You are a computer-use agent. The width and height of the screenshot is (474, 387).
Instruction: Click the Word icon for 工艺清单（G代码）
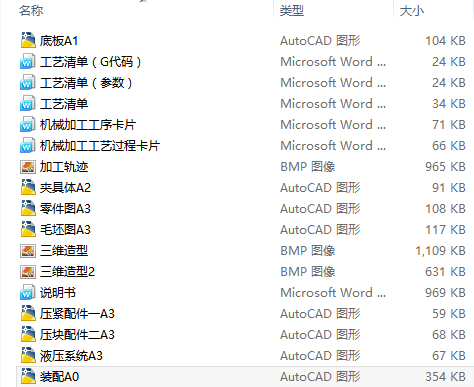pos(28,61)
